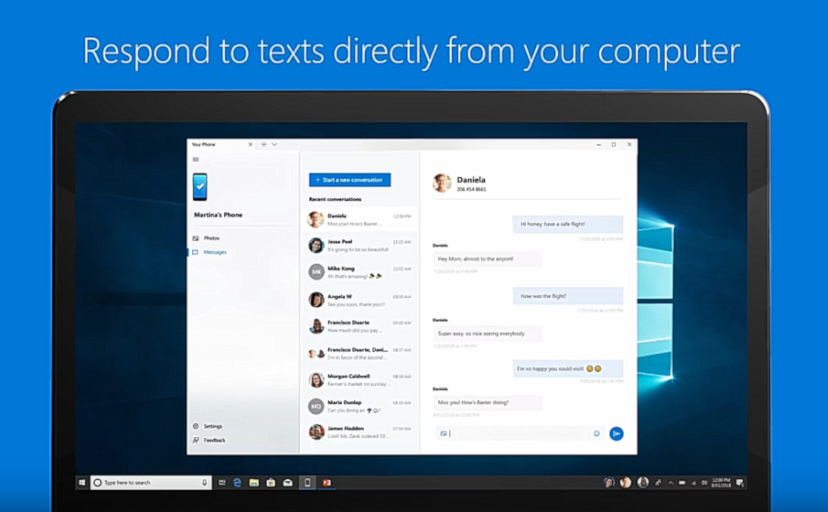Open conversation with Daniela in the list

pyautogui.click(x=360, y=220)
